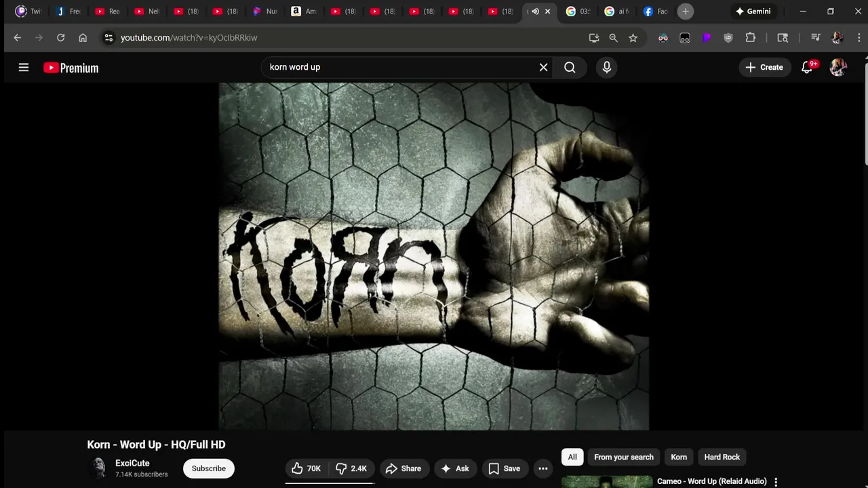868x488 pixels.
Task: Open Cameo - Word Up suggested video title
Action: [x=712, y=481]
